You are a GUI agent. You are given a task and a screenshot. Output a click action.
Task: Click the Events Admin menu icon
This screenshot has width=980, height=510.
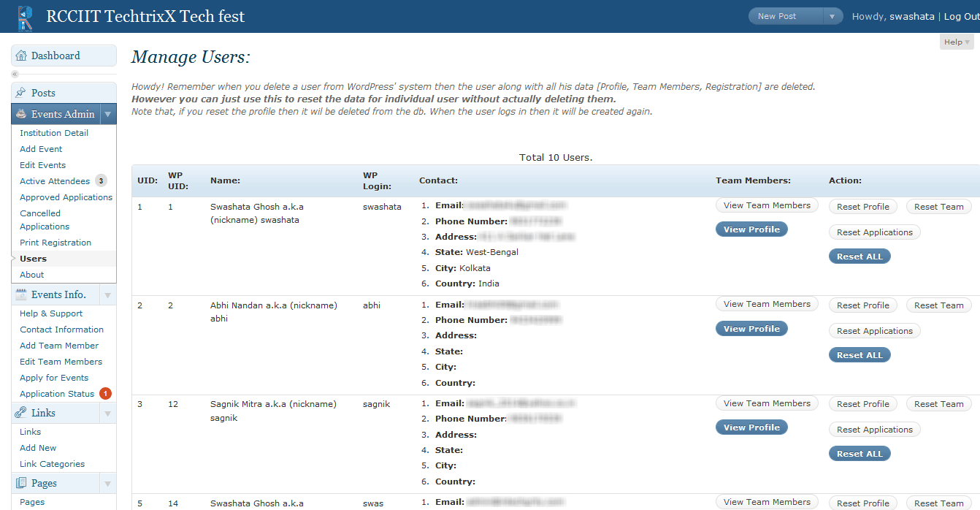click(x=21, y=114)
